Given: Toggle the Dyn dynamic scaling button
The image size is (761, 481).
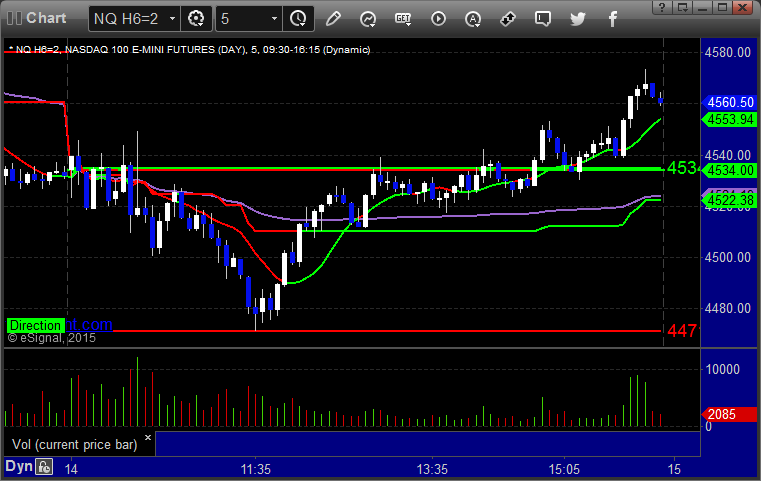Looking at the screenshot, I should tap(19, 466).
